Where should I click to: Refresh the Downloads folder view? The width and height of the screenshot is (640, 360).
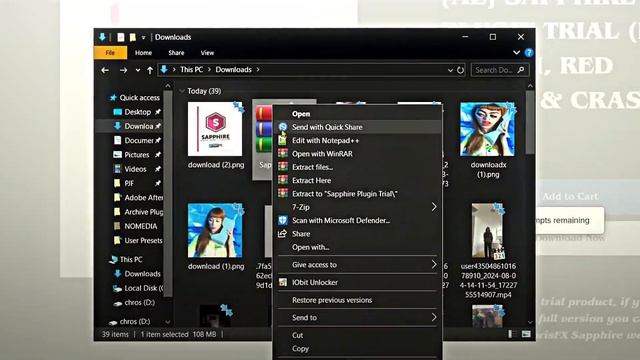click(460, 70)
